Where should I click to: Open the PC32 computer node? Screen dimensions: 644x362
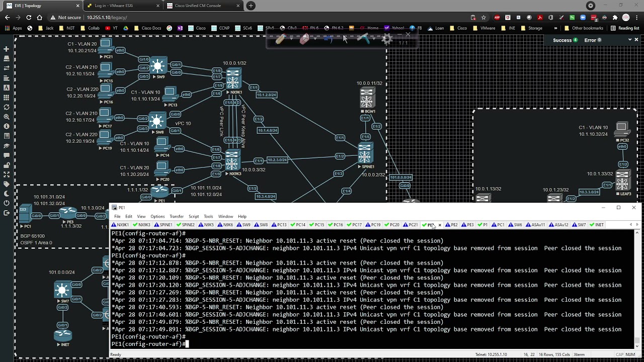(622, 129)
